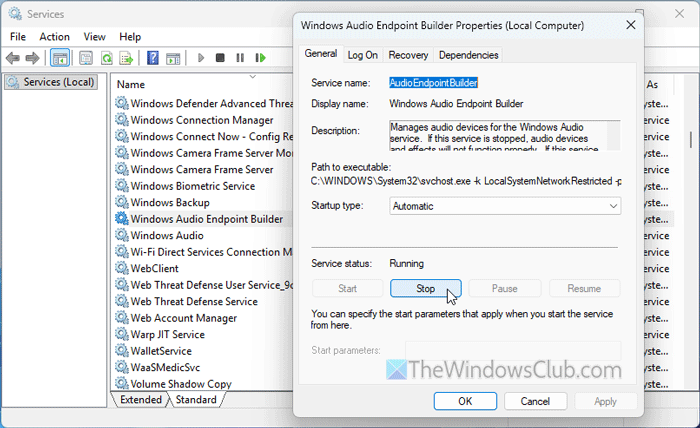Select the Windows Camera Frame Server row
700x428 pixels.
pyautogui.click(x=204, y=169)
